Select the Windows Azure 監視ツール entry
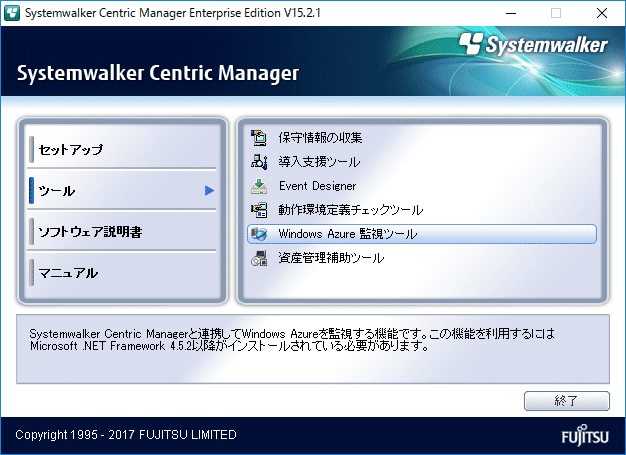Viewport: 626px width, 455px height. pos(422,234)
